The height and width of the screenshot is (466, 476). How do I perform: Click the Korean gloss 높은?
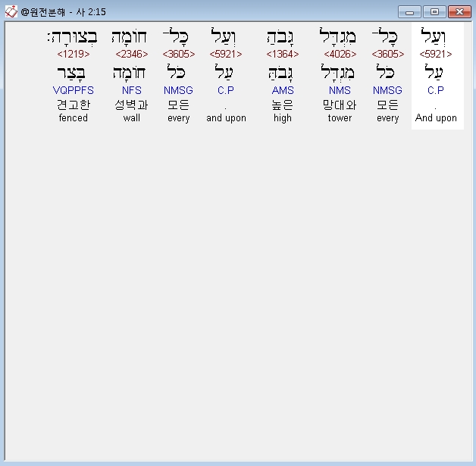coord(282,105)
